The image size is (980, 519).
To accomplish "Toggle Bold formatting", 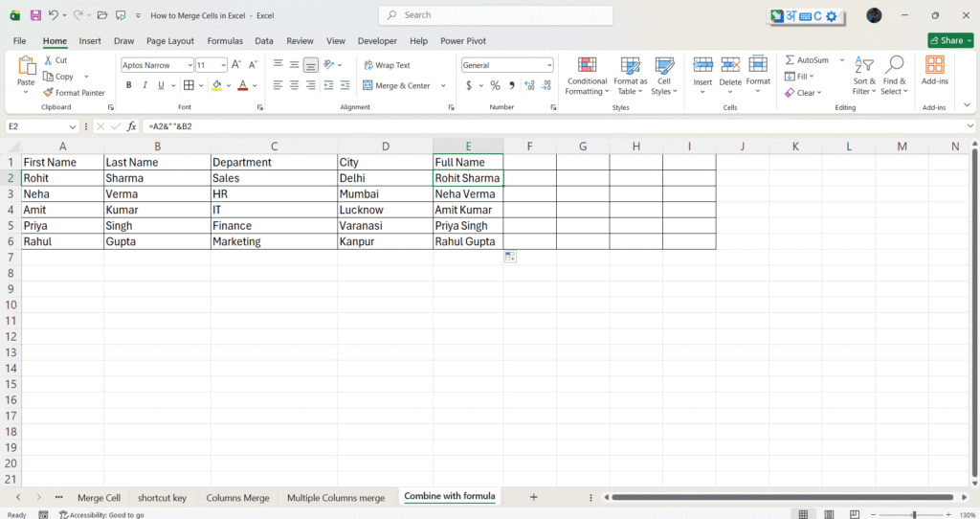I will pos(129,85).
